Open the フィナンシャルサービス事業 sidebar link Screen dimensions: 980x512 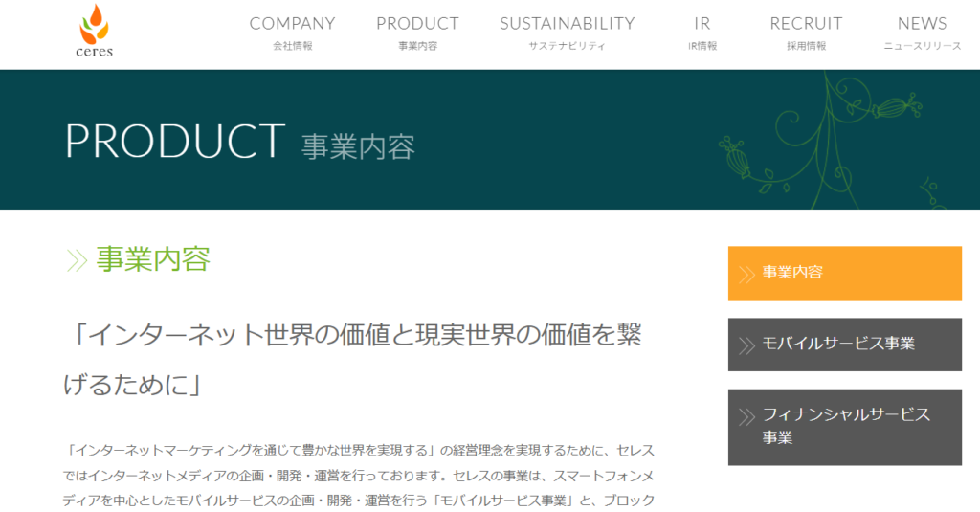click(844, 427)
